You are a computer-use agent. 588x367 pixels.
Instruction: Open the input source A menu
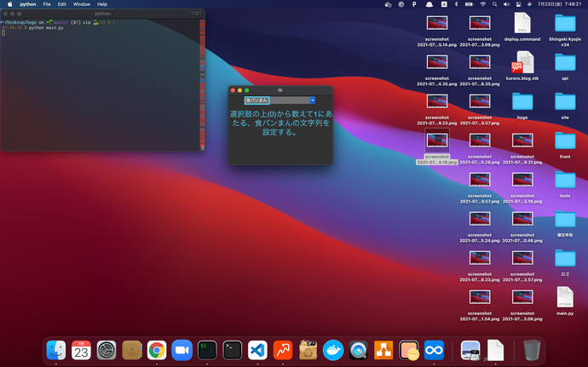[x=444, y=4]
